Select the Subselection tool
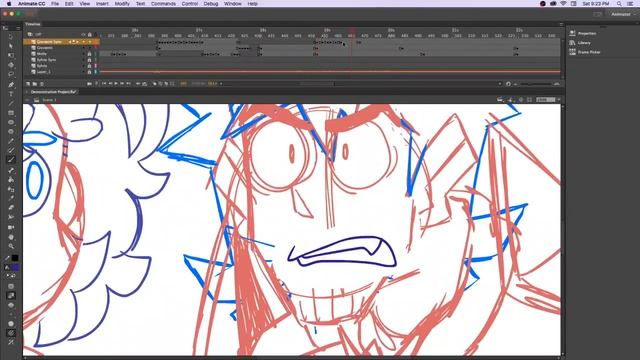Screen dimensions: 640x360 coord(11,46)
